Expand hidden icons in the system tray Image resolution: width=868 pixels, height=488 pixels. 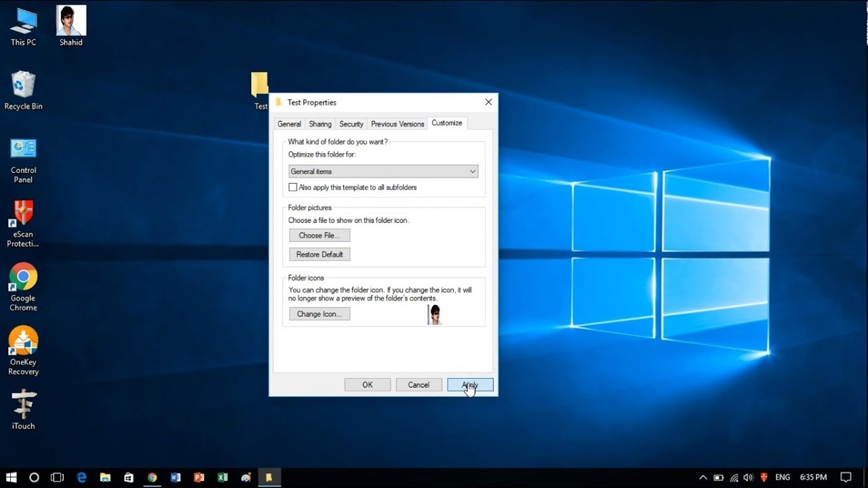click(703, 477)
